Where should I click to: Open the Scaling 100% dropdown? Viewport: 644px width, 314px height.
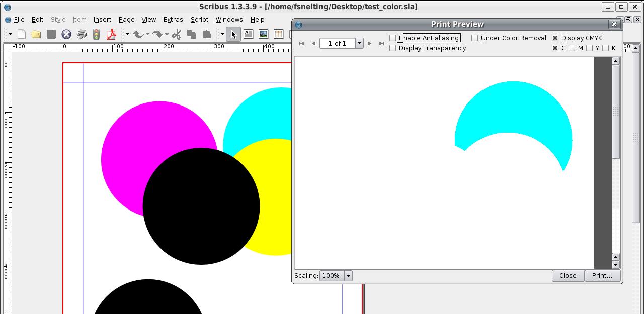pyautogui.click(x=348, y=276)
